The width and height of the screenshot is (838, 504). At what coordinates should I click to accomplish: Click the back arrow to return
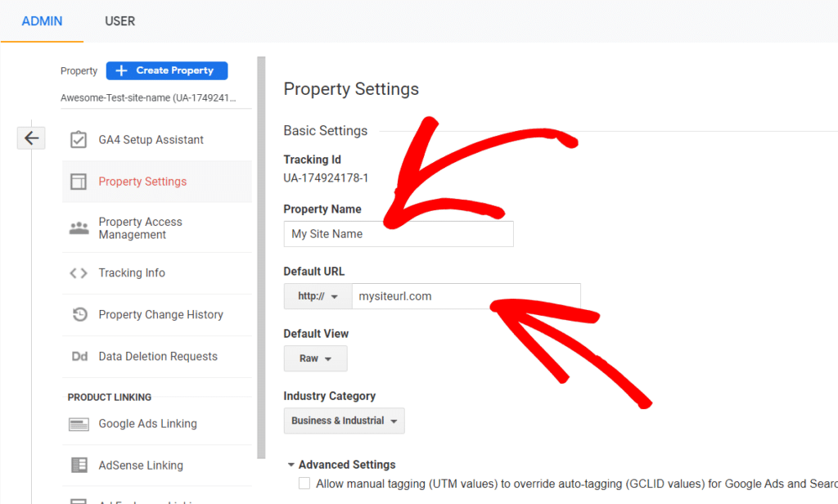(30, 137)
